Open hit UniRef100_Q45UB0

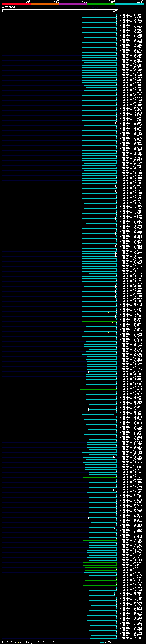(131, 58)
